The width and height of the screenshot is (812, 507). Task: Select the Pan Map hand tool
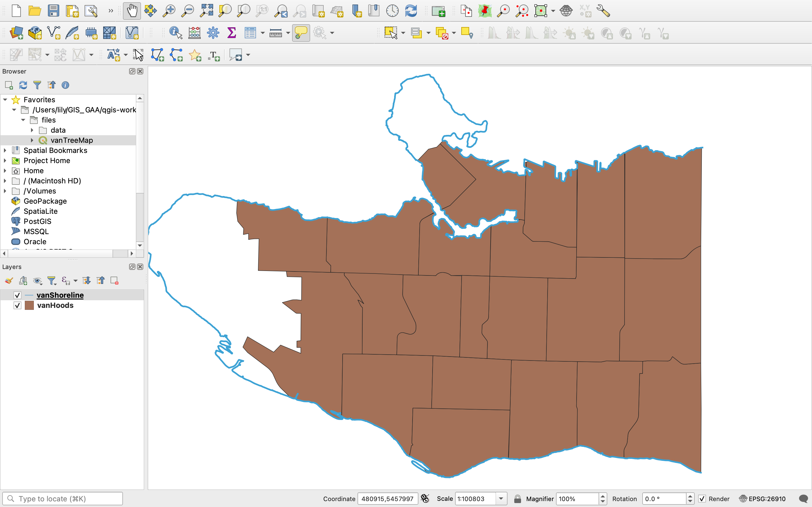(132, 11)
